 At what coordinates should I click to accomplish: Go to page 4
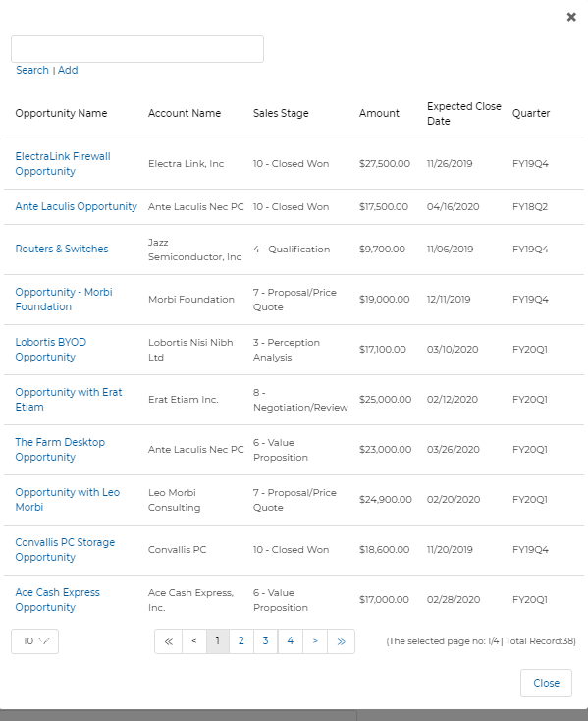click(x=291, y=641)
